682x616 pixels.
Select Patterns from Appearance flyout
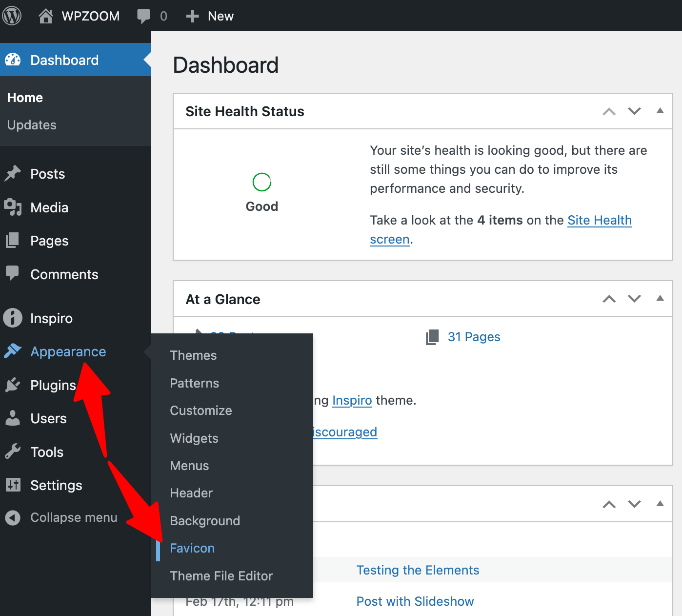click(x=194, y=383)
